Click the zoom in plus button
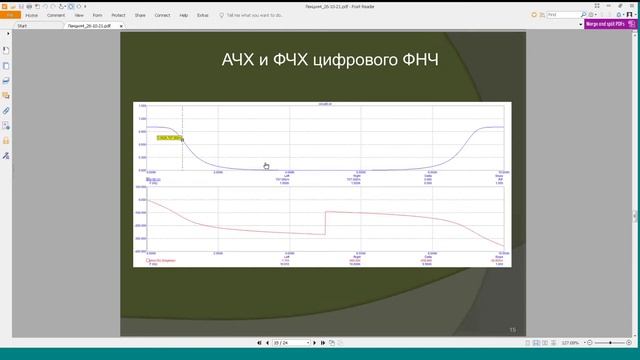 click(x=629, y=343)
